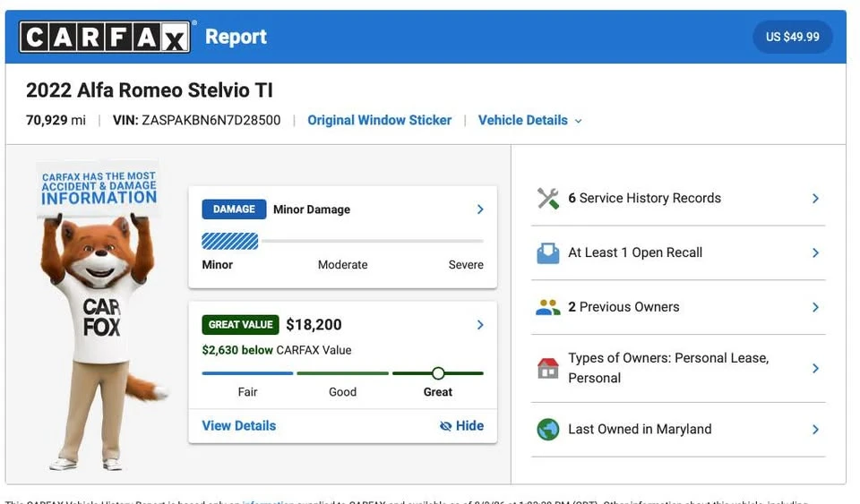The image size is (860, 504).
Task: Open the Original Window Sticker link
Action: pos(380,120)
